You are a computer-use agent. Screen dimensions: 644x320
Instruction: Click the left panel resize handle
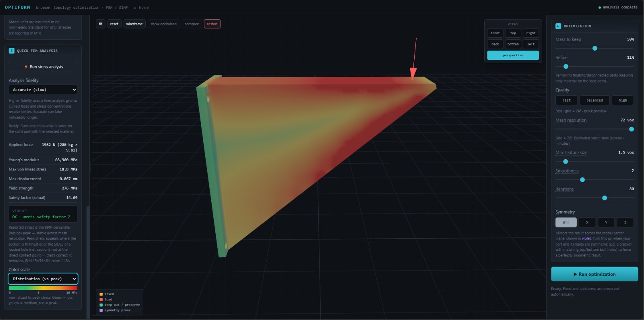[x=91, y=167]
